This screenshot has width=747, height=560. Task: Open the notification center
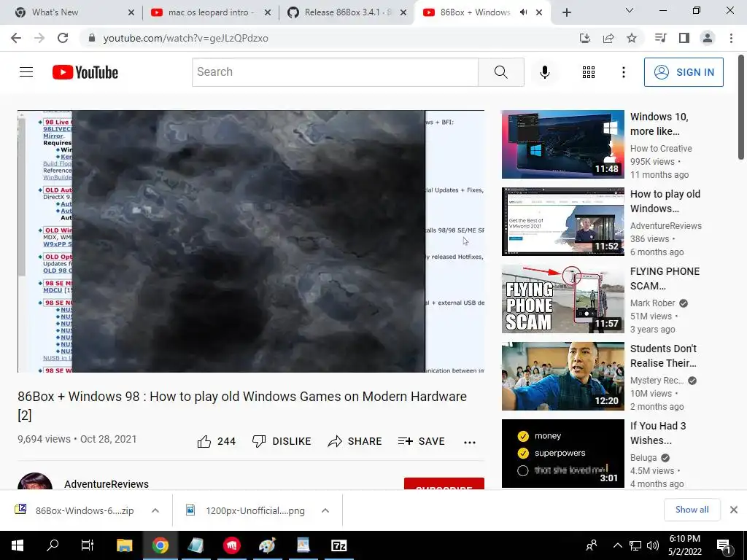pyautogui.click(x=724, y=545)
